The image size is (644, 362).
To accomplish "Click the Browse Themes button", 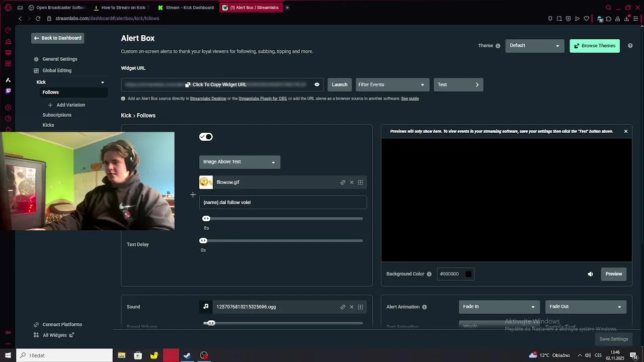I will (x=595, y=46).
